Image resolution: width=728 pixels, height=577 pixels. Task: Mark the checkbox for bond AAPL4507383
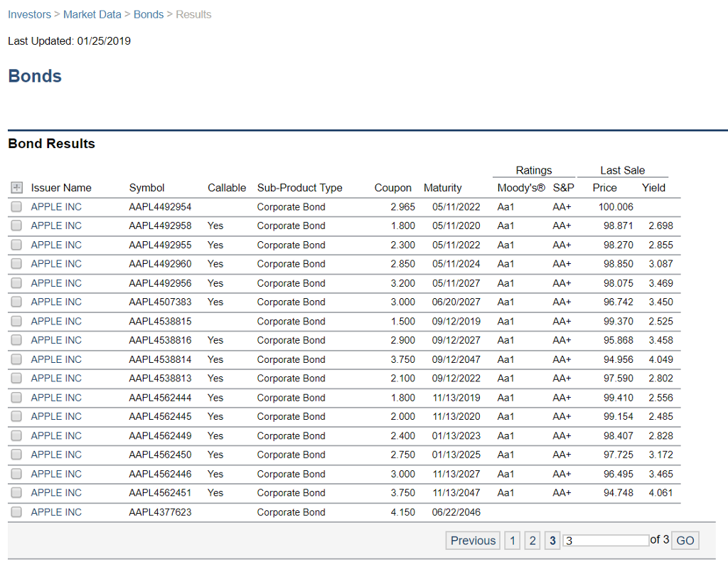[16, 302]
